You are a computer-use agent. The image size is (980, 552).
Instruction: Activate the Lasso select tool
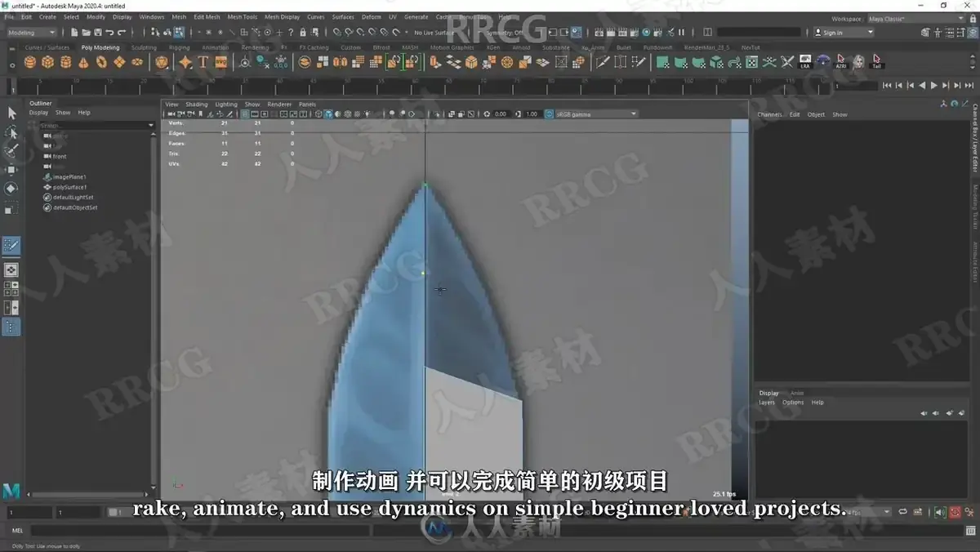[11, 132]
